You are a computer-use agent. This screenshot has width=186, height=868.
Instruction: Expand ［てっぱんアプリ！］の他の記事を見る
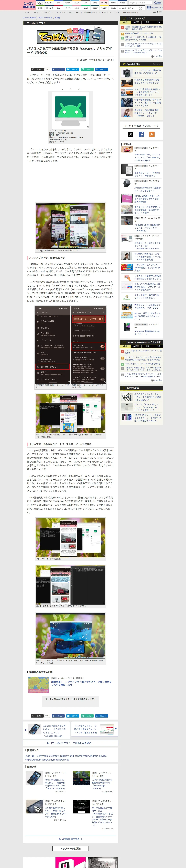click(x=71, y=743)
